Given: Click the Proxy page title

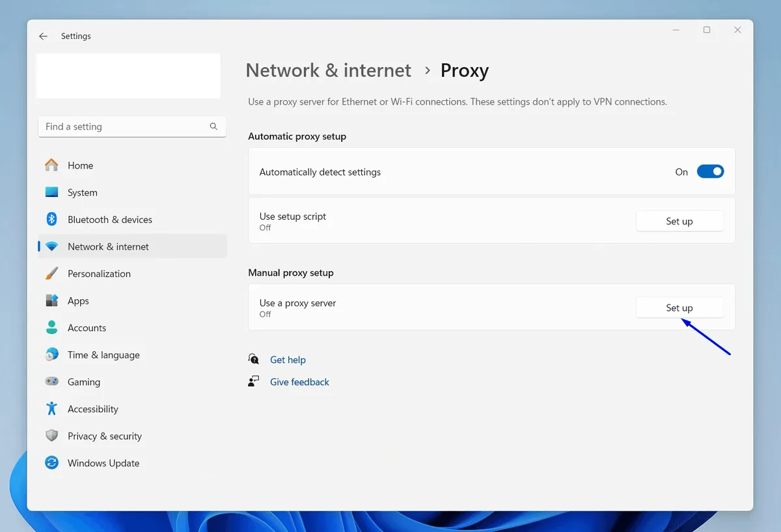Looking at the screenshot, I should (x=465, y=70).
